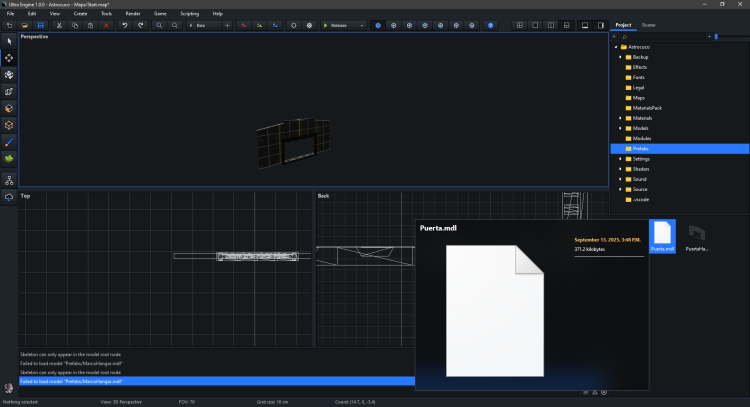750x407 pixels.
Task: Select the pointer selection tool
Action: coord(9,41)
